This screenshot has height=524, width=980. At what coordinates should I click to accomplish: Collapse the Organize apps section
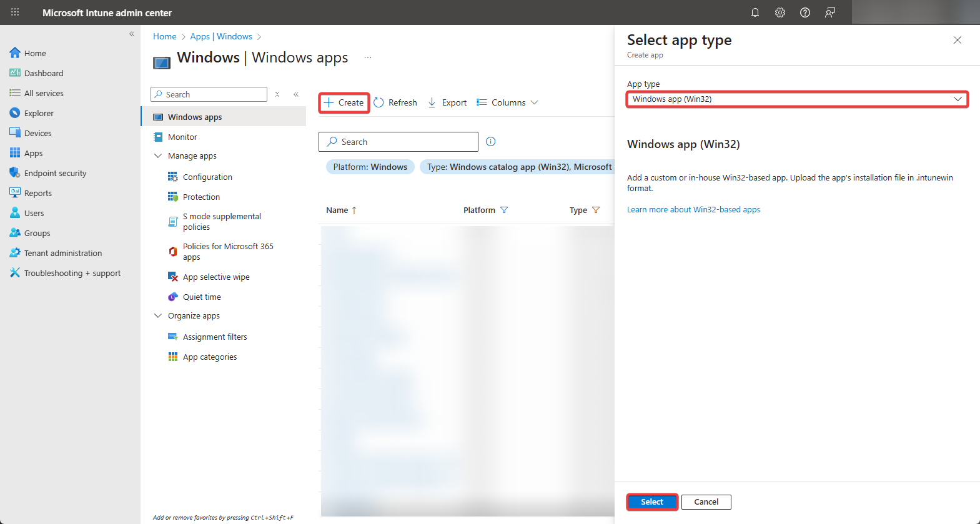pyautogui.click(x=158, y=316)
